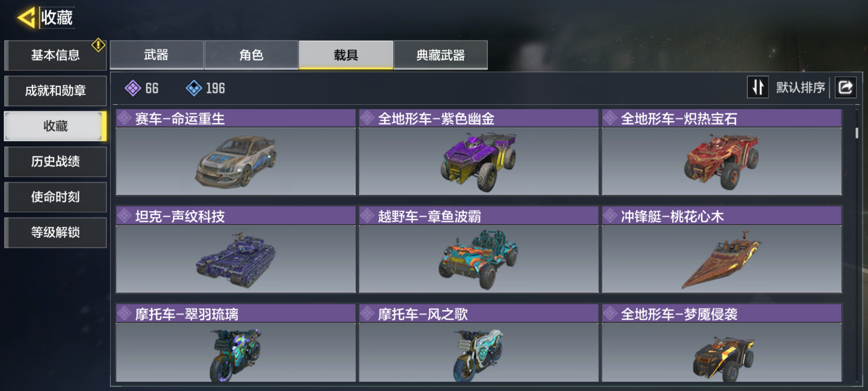Click the yellow back arrow icon
Viewport: 868px width, 391px height.
[x=26, y=17]
